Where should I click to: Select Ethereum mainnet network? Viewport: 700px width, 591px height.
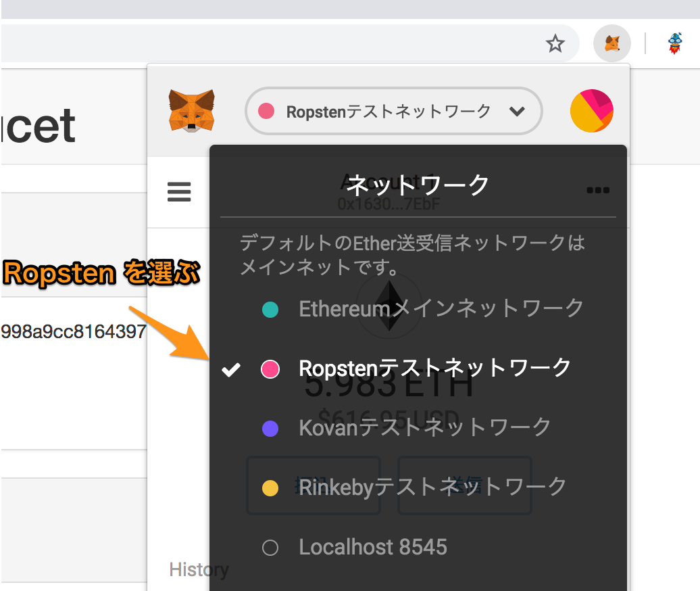coord(419,308)
